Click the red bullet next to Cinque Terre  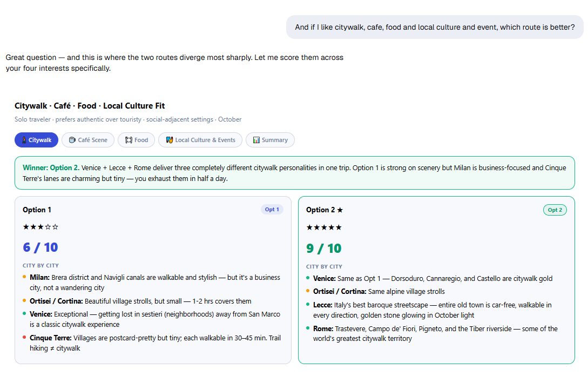pos(24,337)
